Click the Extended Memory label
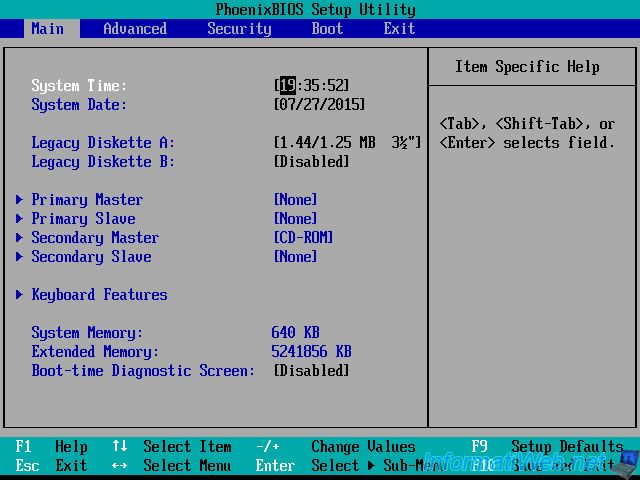Image resolution: width=640 pixels, height=480 pixels. tap(95, 352)
